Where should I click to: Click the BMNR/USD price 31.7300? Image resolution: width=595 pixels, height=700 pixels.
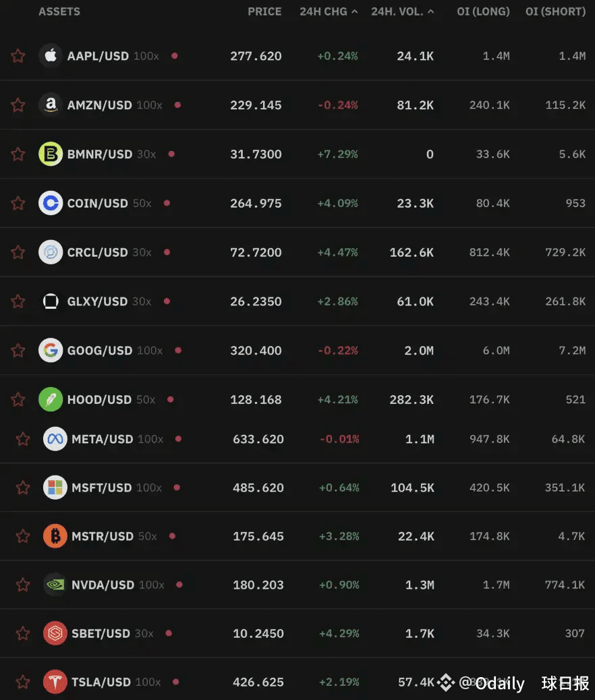(256, 154)
